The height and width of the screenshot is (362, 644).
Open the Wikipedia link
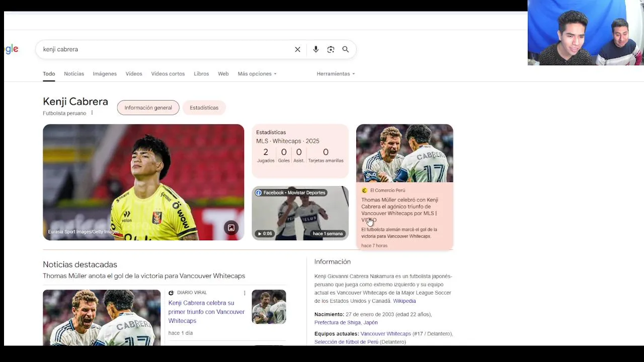point(405,301)
